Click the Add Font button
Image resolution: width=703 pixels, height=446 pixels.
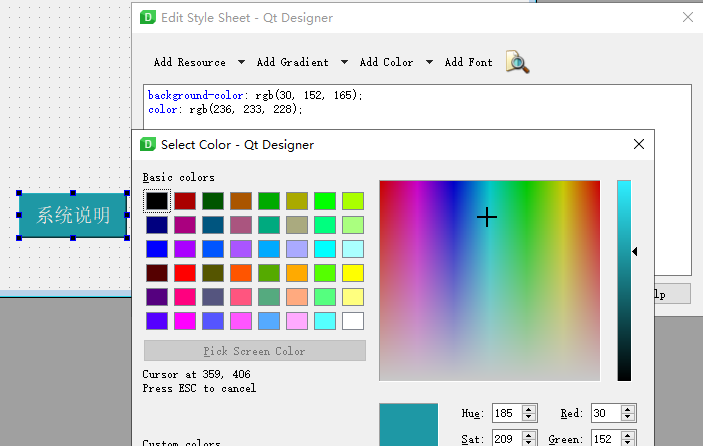click(x=469, y=62)
